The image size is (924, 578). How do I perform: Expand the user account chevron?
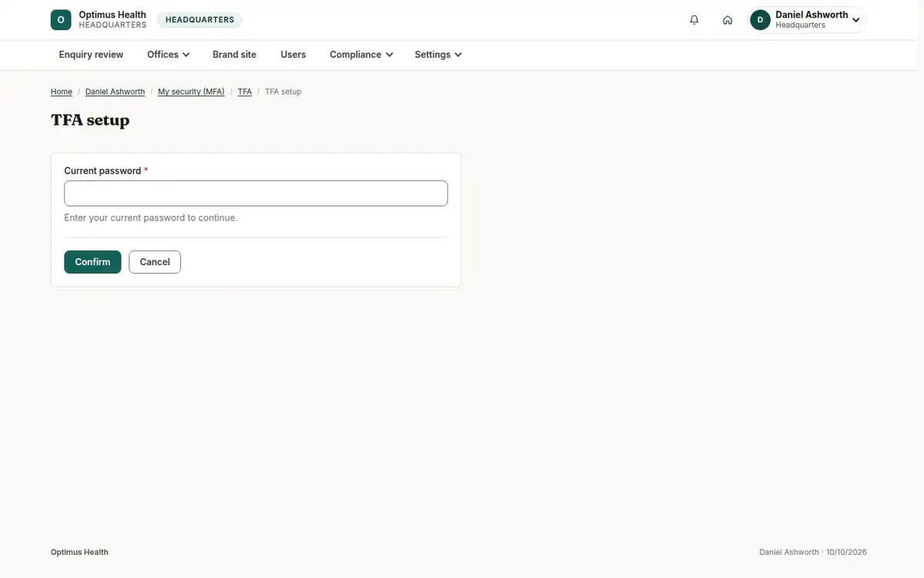856,20
